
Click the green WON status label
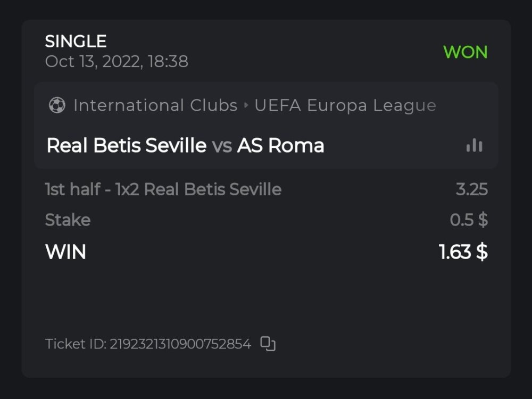[465, 52]
